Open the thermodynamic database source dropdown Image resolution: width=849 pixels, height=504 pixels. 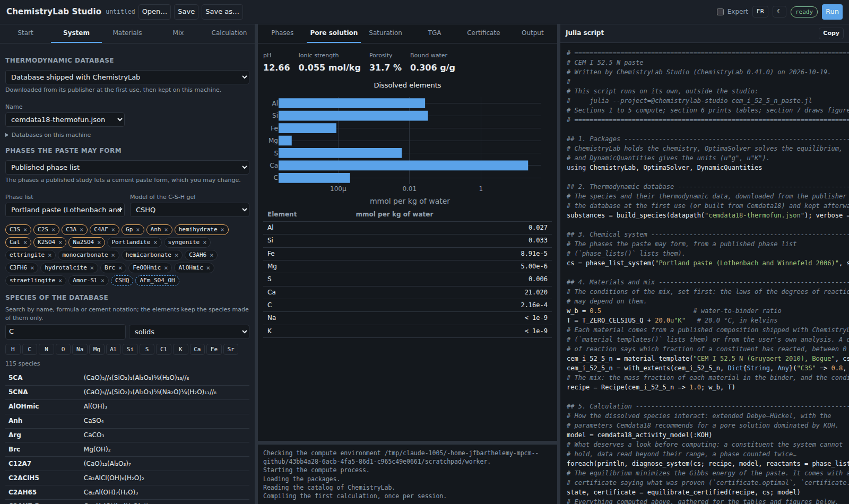tap(127, 77)
